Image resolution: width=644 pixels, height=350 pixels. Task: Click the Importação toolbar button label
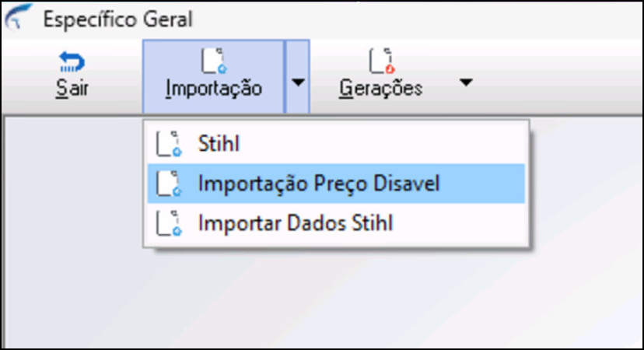click(x=214, y=89)
